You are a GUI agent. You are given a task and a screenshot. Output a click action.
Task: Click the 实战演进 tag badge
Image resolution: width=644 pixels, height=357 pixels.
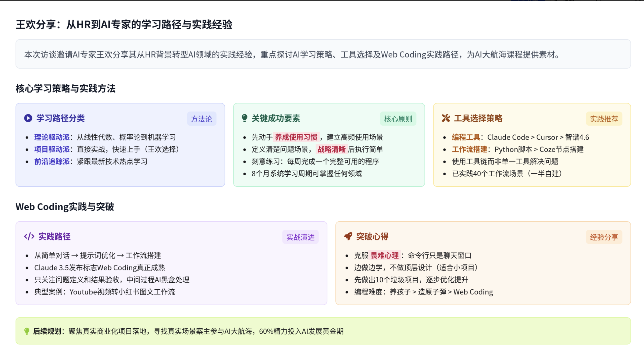(300, 237)
